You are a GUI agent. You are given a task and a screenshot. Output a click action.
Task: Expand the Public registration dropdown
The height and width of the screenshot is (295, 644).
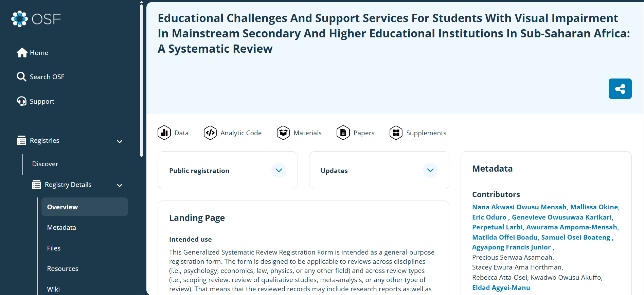pyautogui.click(x=279, y=170)
